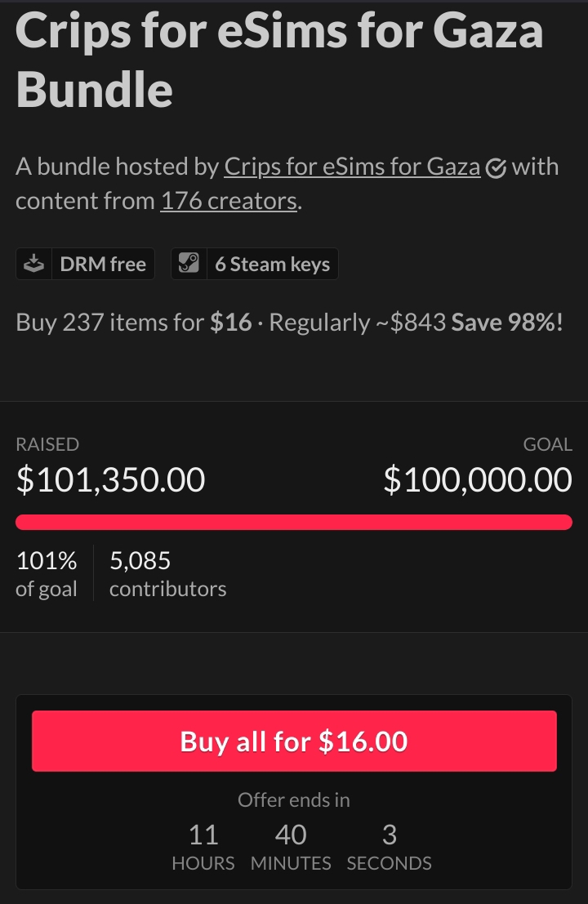Click the Regularly ~$843 price text
588x904 pixels.
coord(358,322)
